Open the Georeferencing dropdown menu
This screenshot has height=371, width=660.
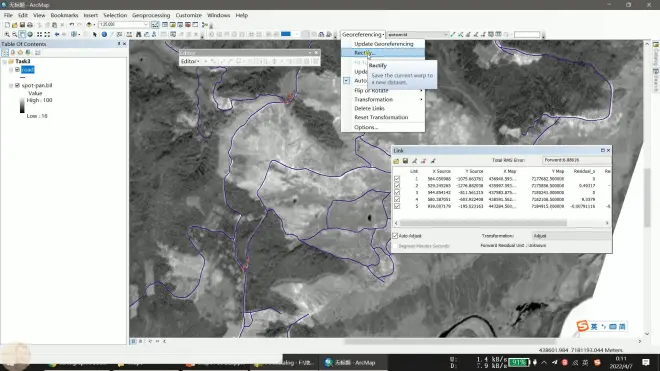point(363,35)
